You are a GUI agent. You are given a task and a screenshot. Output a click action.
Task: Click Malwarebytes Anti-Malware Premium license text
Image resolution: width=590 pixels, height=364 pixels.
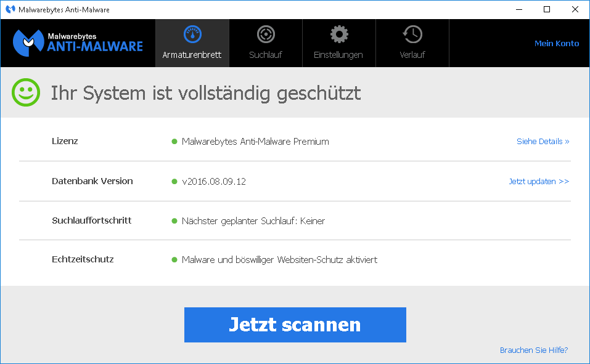(x=255, y=142)
